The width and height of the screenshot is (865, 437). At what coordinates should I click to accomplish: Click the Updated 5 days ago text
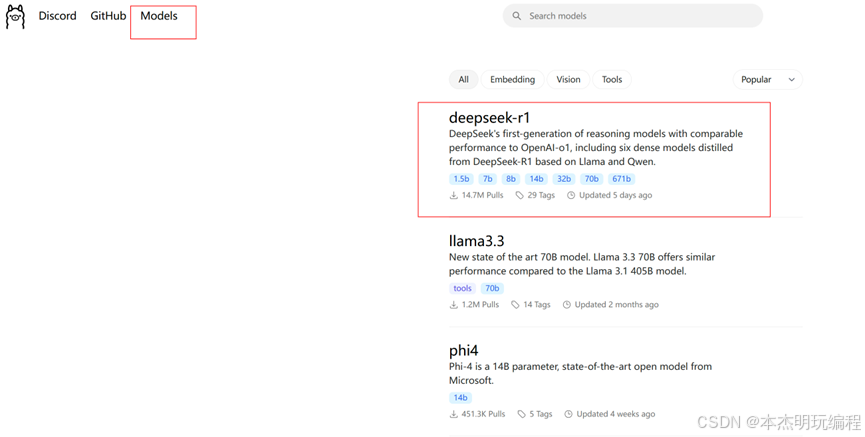(x=616, y=195)
